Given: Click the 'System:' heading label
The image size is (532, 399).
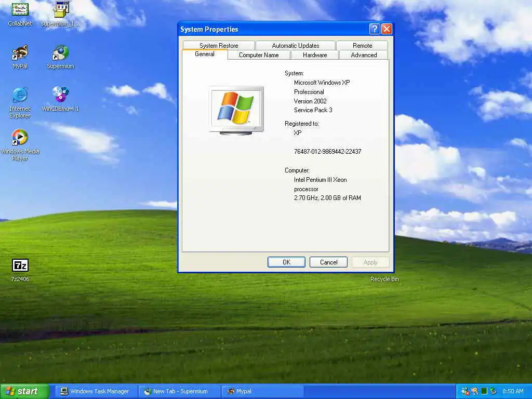Looking at the screenshot, I should (294, 73).
